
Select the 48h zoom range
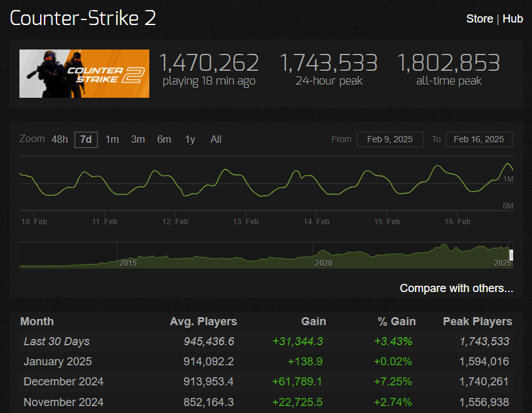pos(60,140)
